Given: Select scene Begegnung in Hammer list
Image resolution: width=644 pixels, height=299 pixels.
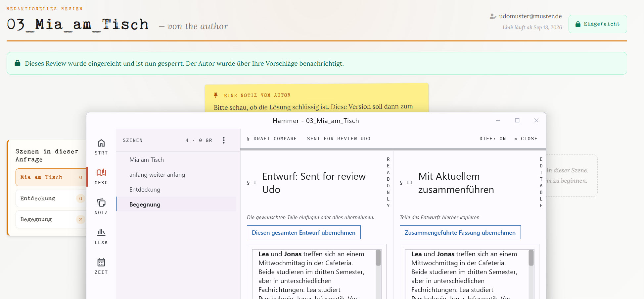Looking at the screenshot, I should tap(176, 205).
